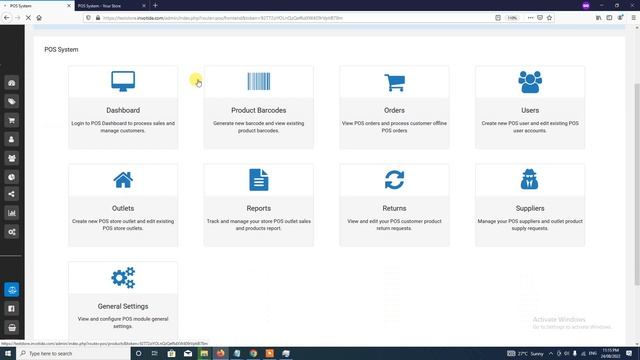Open the Returns card title
The width and height of the screenshot is (640, 360).
394,208
